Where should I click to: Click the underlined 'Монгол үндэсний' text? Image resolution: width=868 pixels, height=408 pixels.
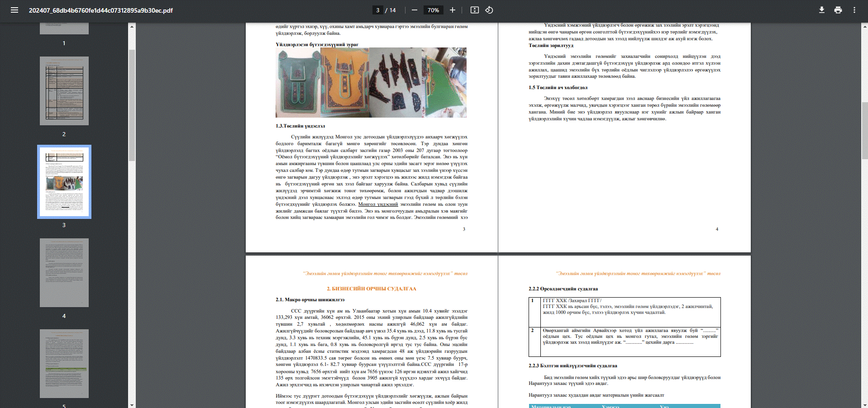(x=378, y=204)
